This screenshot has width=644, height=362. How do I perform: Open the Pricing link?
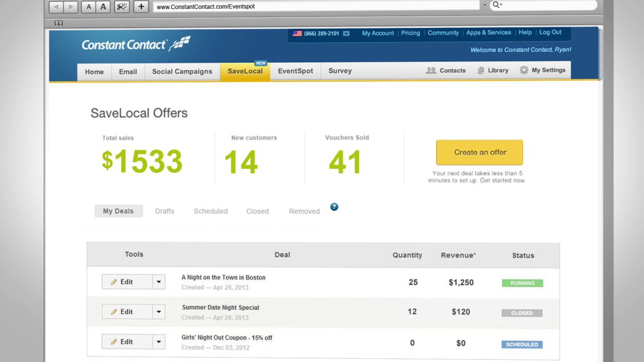click(x=411, y=33)
